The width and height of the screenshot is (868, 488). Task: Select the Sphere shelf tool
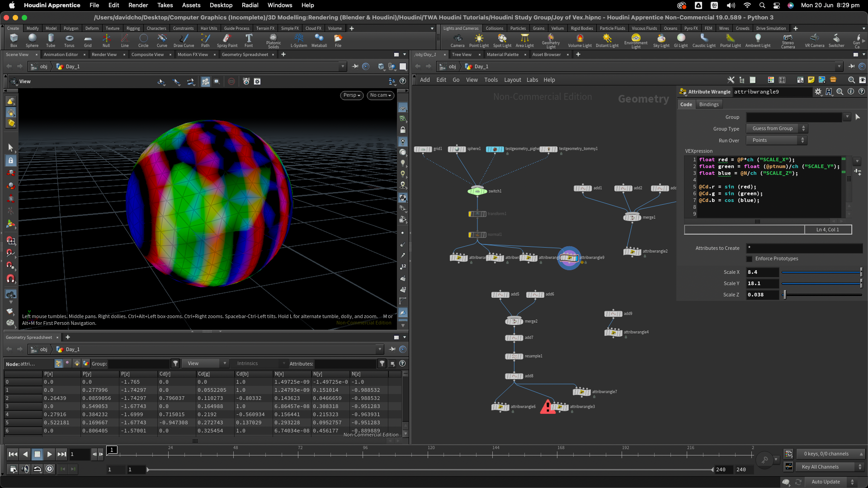click(32, 40)
